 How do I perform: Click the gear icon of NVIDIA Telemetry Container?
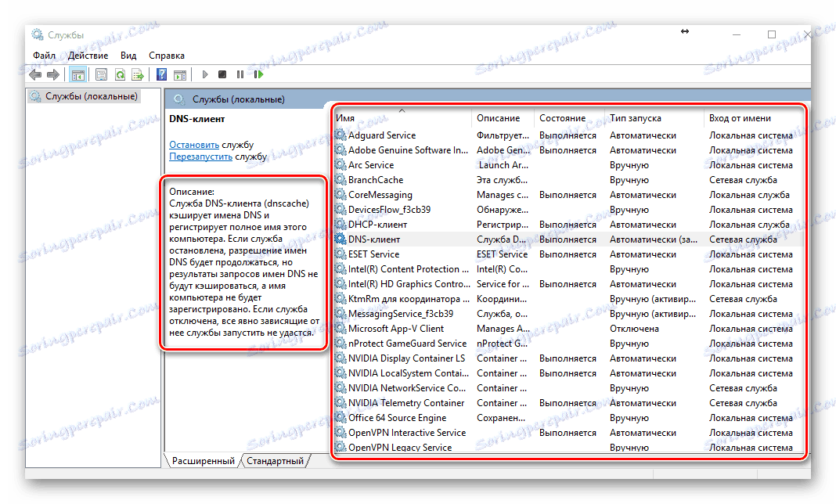341,403
